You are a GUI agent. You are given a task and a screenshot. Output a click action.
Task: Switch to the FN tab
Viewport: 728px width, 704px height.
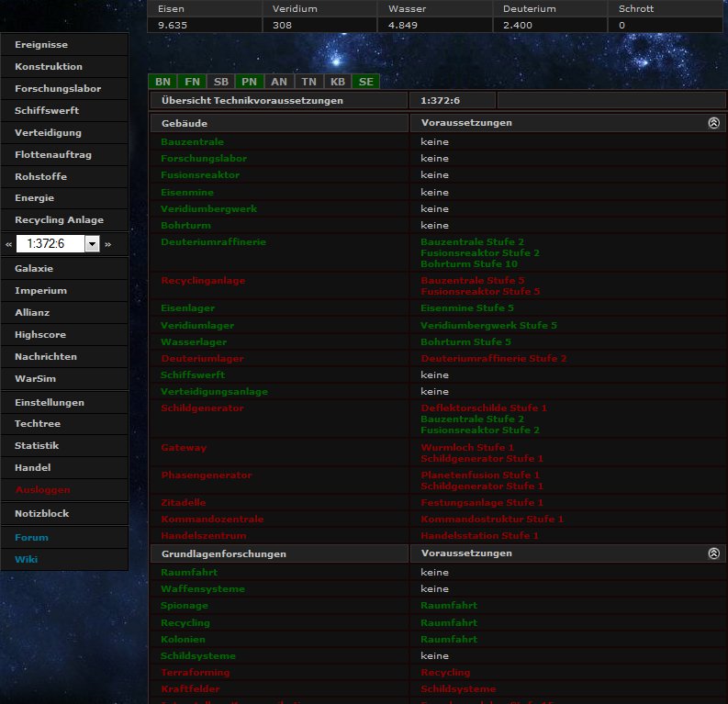tap(192, 82)
